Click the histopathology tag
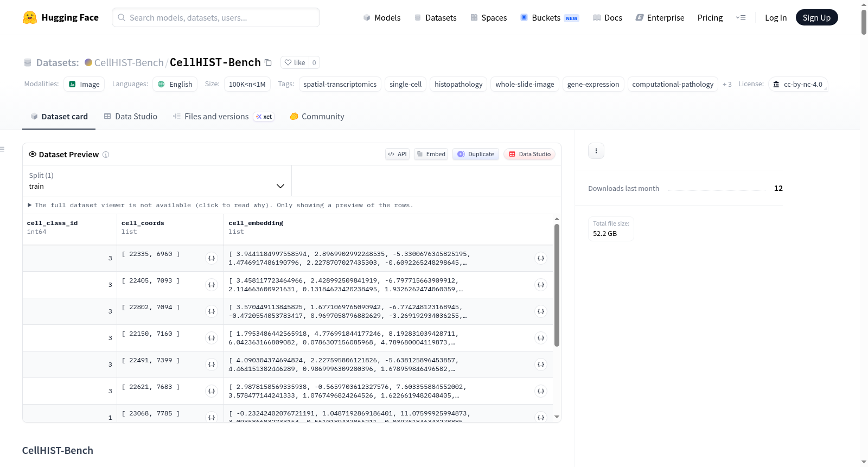The image size is (868, 467). pyautogui.click(x=458, y=84)
